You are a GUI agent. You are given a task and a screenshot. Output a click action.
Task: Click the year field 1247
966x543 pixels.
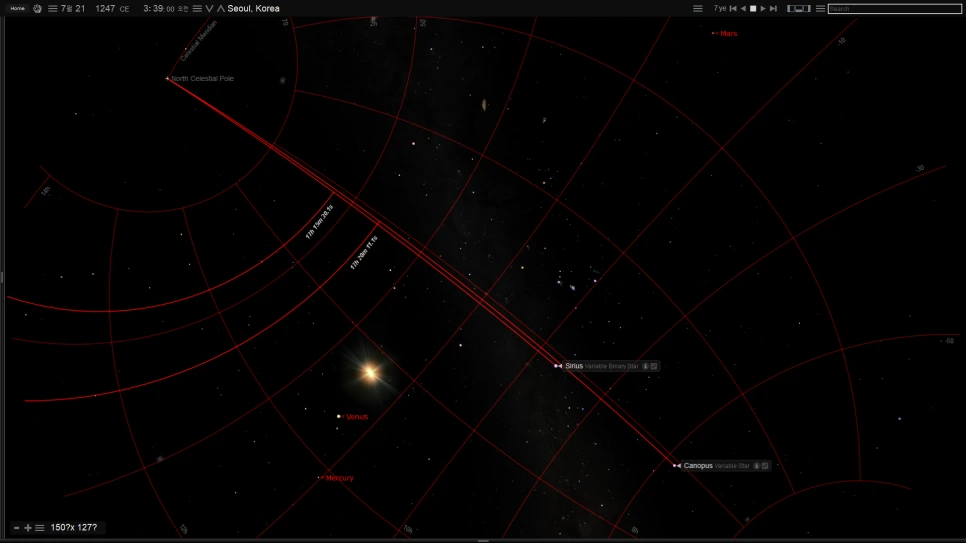pos(105,9)
